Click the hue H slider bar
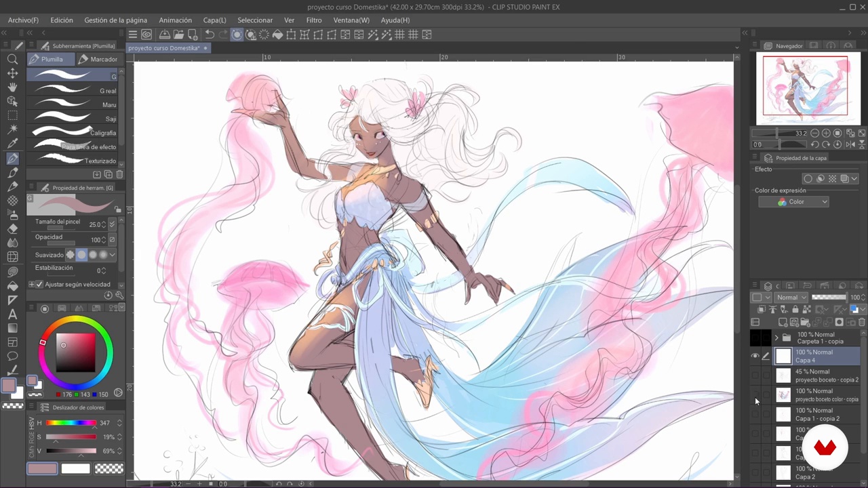The width and height of the screenshot is (868, 488). point(71,423)
